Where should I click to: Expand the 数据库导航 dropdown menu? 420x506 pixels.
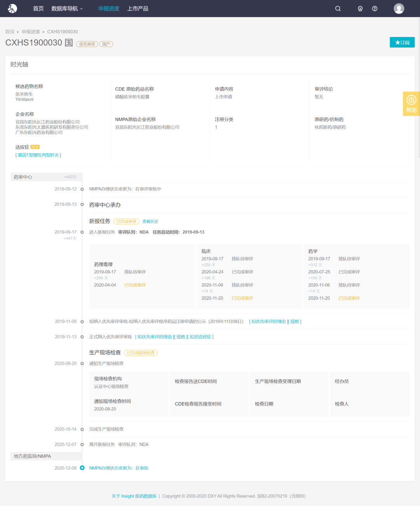[67, 9]
